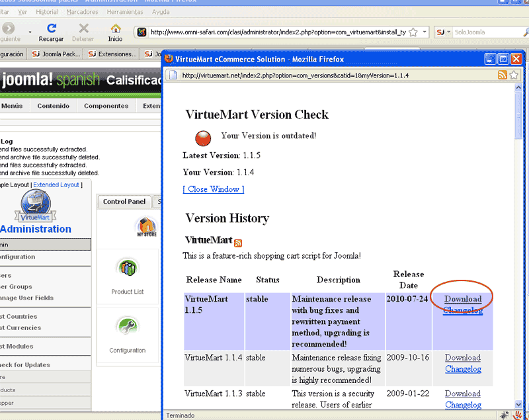529x420 pixels.
Task: Open the Menús admin menu
Action: (12, 106)
